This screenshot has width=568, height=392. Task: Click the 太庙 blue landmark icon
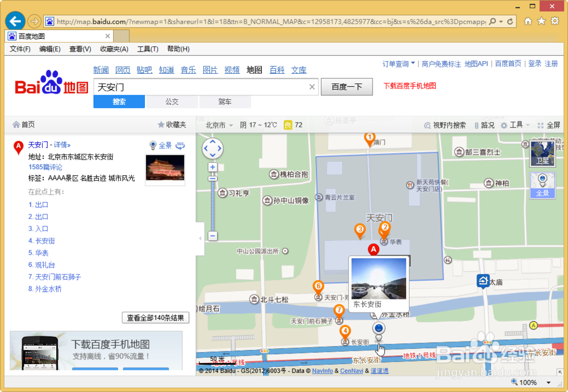(483, 281)
